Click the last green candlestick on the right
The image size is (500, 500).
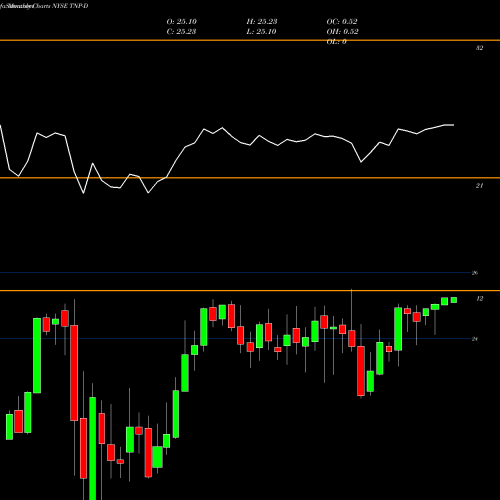(x=454, y=300)
